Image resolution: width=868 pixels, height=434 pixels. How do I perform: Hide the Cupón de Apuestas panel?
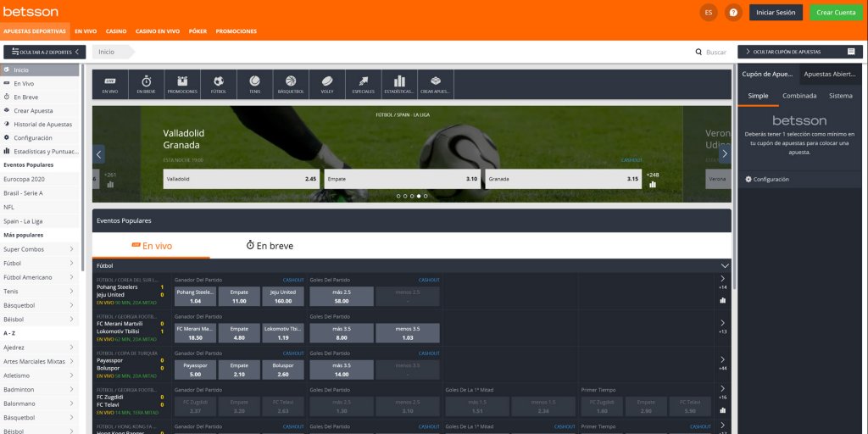800,52
